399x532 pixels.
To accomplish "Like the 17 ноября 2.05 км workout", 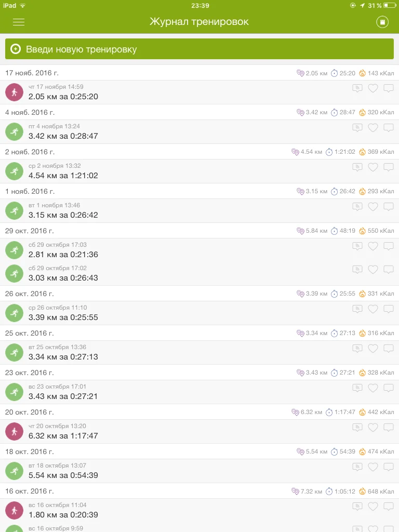I will point(373,88).
